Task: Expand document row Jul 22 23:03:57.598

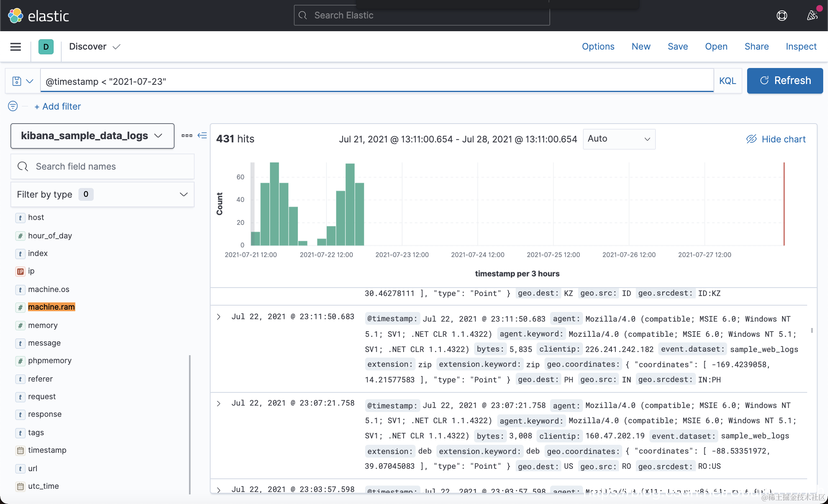Action: pyautogui.click(x=219, y=489)
